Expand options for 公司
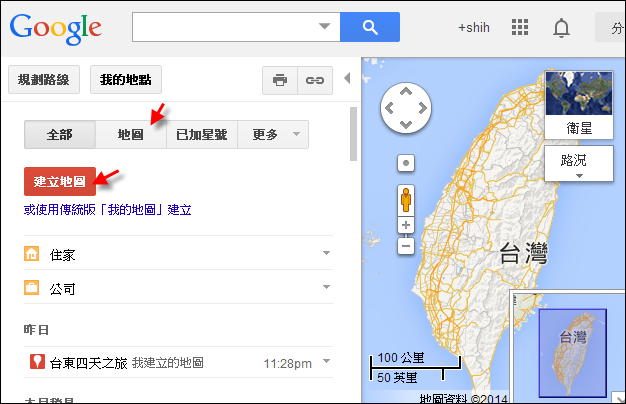626x404 pixels. click(x=326, y=287)
